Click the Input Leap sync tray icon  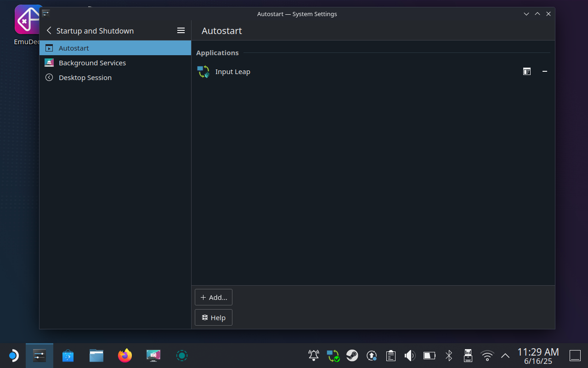coord(333,356)
